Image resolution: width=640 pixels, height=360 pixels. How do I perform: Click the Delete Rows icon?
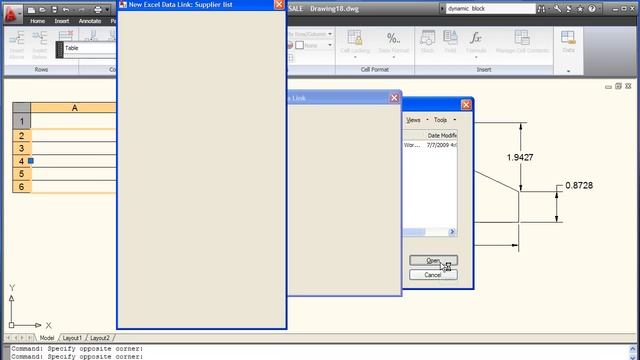[x=66, y=36]
